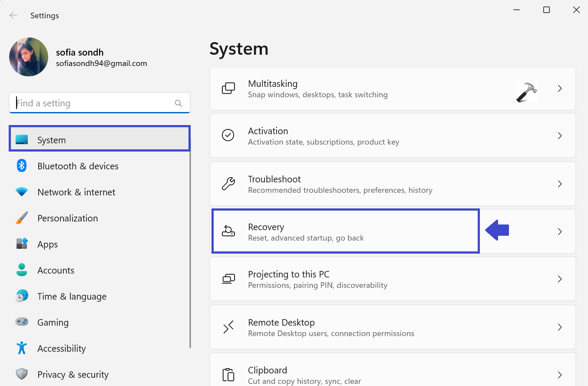The height and width of the screenshot is (386, 588).
Task: Open Privacy & security section
Action: tap(73, 375)
